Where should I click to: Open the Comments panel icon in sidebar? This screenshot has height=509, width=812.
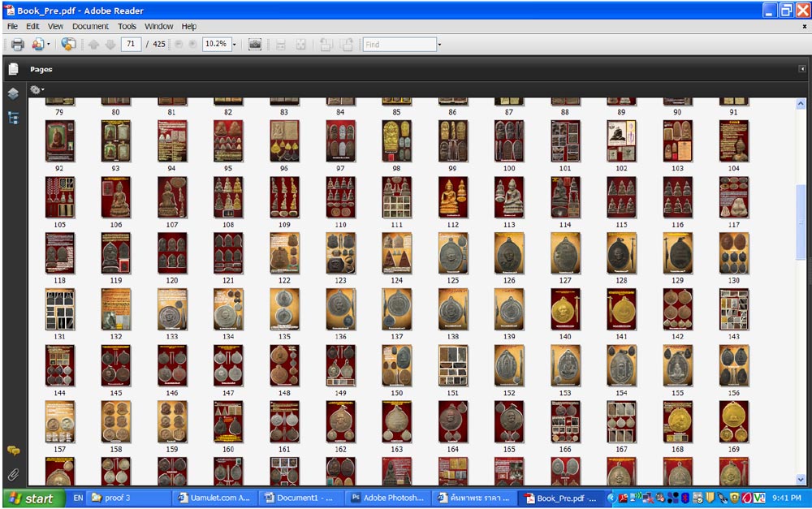13,451
